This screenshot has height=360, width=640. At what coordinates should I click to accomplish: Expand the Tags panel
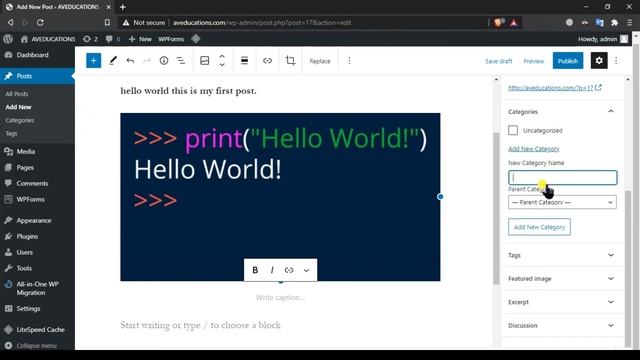pos(562,255)
